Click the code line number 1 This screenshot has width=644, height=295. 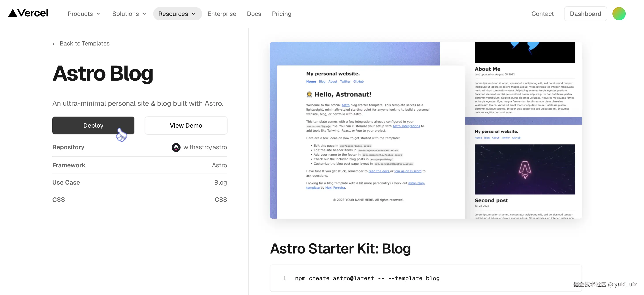284,278
